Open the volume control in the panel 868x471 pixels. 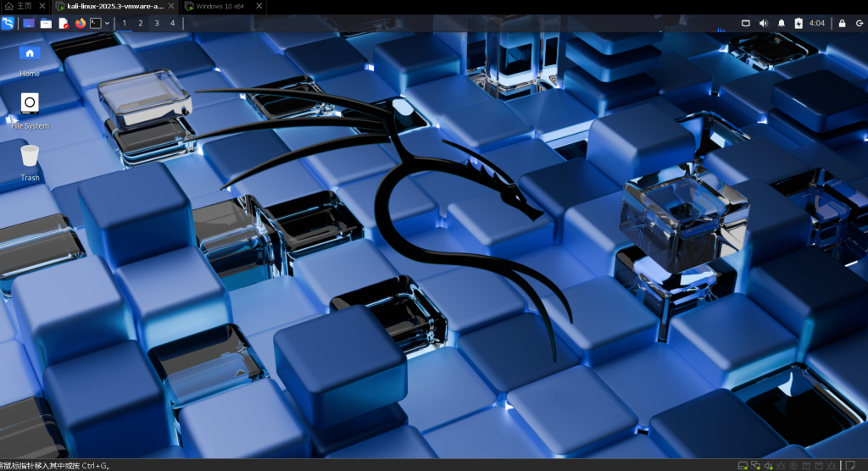pyautogui.click(x=764, y=23)
